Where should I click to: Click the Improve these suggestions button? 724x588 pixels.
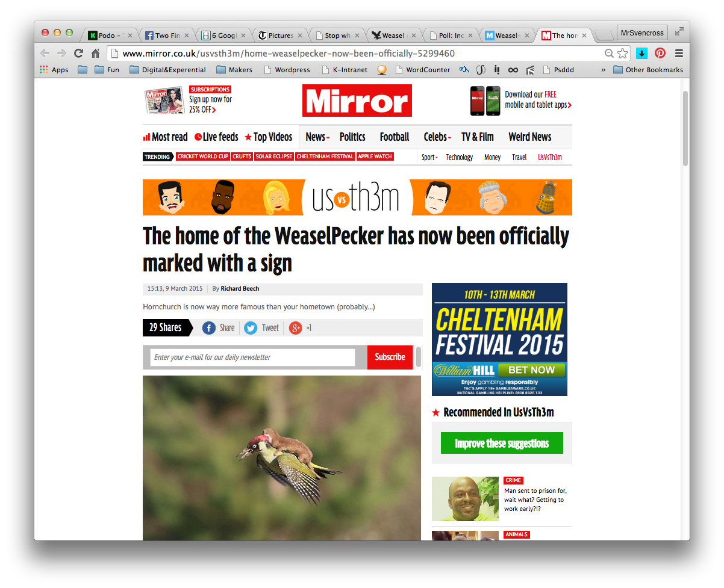click(502, 443)
